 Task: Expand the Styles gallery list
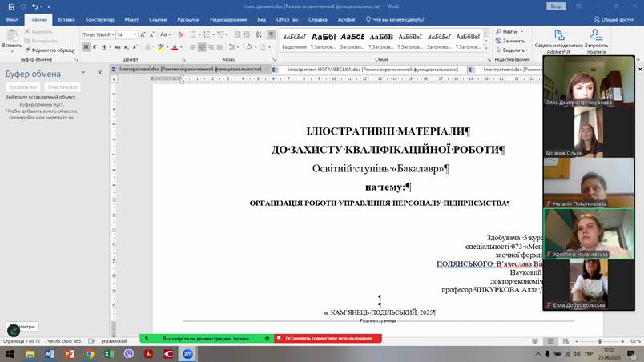pyautogui.click(x=487, y=50)
